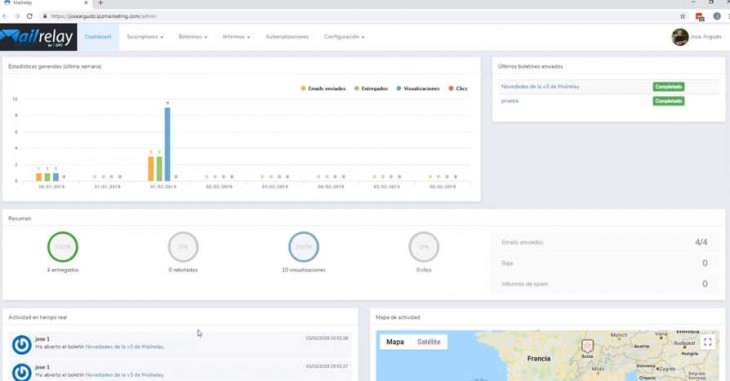Image resolution: width=730 pixels, height=381 pixels.
Task: Click the Estadísticas generales panel title
Action: [x=55, y=67]
